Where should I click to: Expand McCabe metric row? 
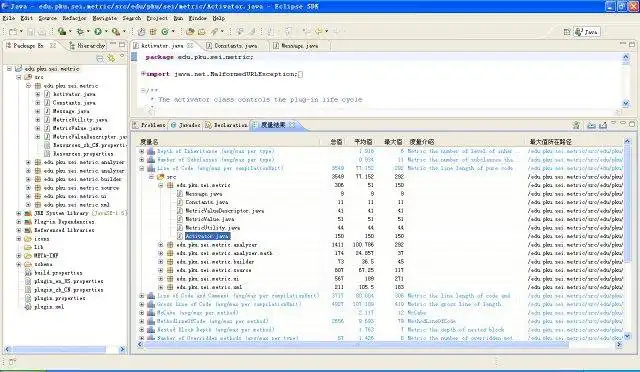[x=142, y=313]
